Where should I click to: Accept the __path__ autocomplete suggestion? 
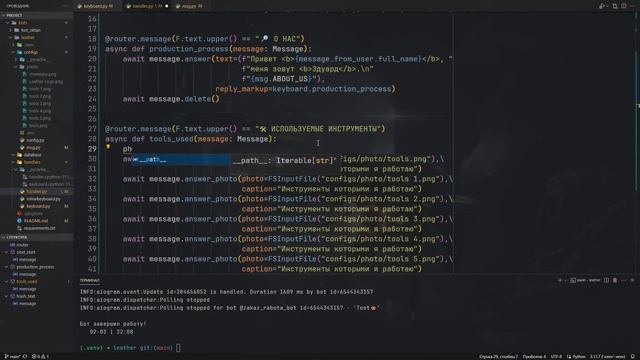pyautogui.click(x=181, y=160)
